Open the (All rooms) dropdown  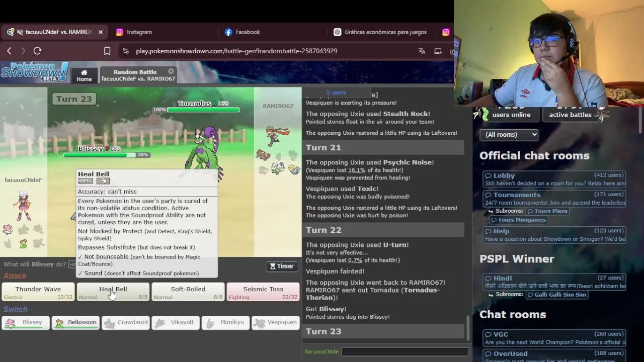click(x=509, y=134)
